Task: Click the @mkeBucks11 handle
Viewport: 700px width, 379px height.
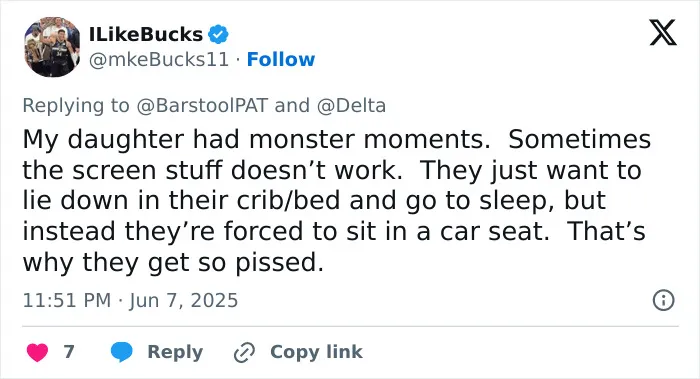Action: 159,59
